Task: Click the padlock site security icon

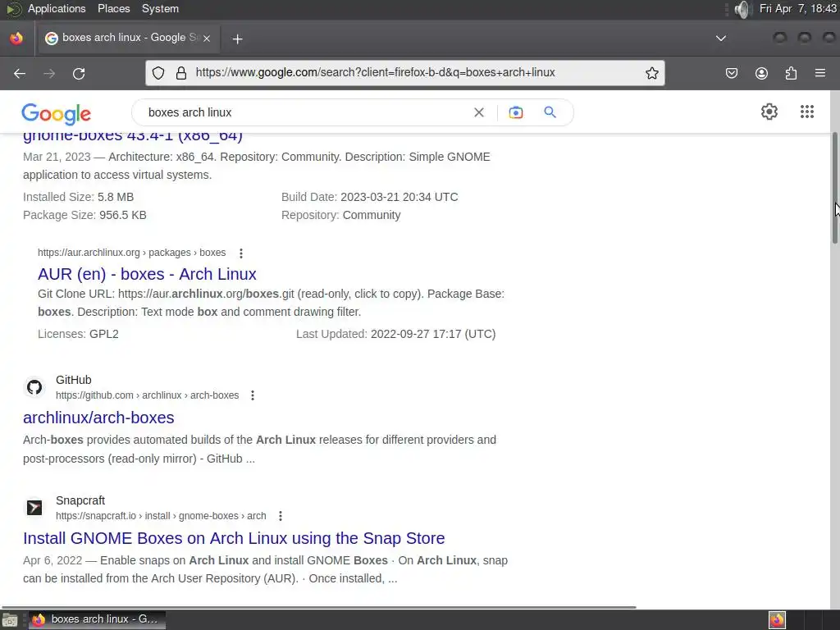Action: tap(181, 73)
